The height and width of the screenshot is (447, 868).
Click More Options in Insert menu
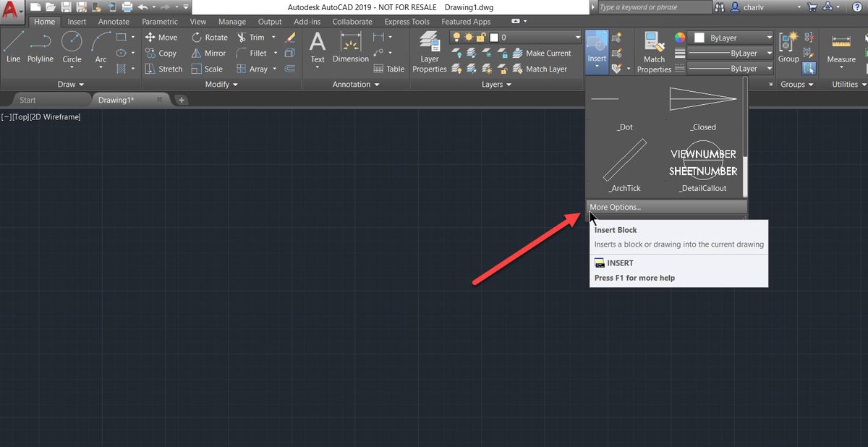(x=666, y=207)
